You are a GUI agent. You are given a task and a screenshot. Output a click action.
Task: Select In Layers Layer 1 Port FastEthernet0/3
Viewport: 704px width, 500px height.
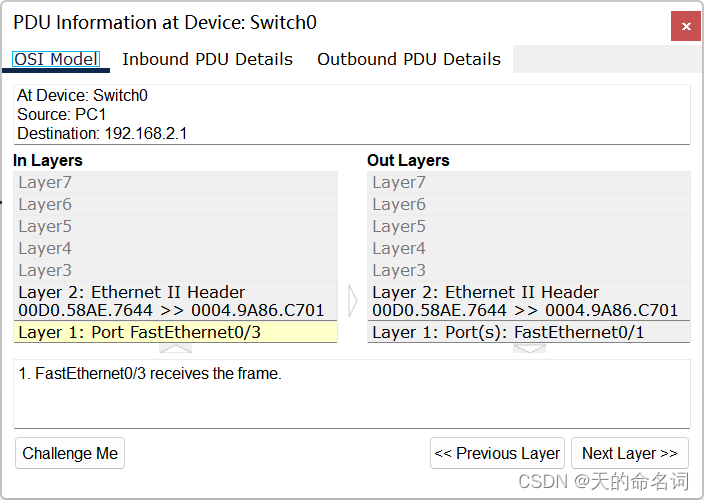click(x=176, y=332)
